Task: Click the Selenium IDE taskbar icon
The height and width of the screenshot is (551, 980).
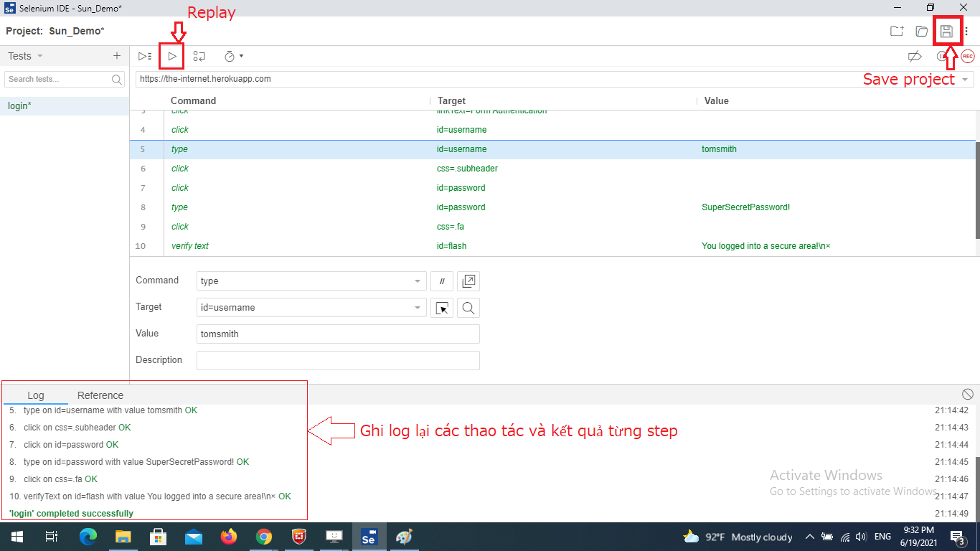Action: coord(369,537)
